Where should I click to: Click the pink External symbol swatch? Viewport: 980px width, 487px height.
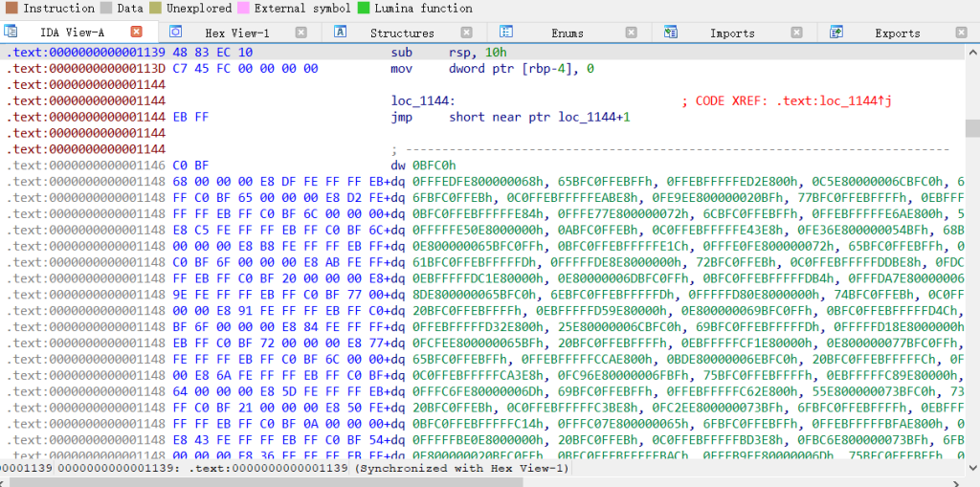245,8
